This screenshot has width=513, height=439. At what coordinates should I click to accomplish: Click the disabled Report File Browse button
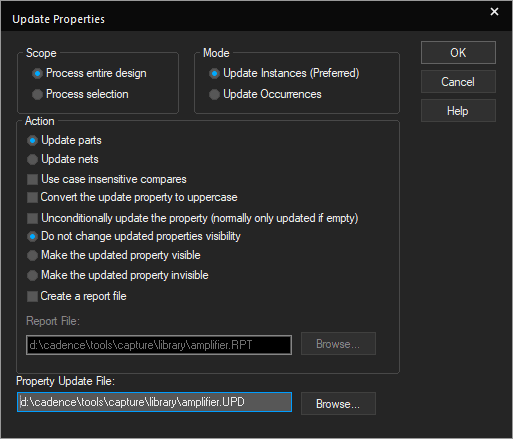click(x=338, y=344)
